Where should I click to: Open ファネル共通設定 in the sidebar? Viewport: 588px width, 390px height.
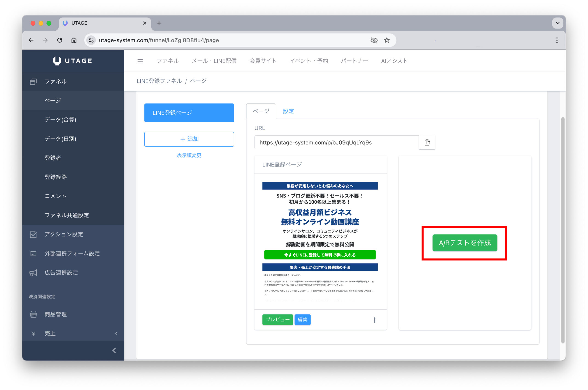pos(73,215)
